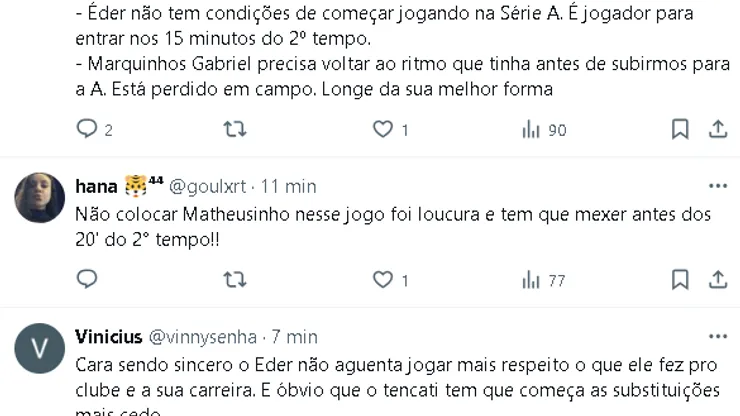Open hana's profile picture
Image resolution: width=740 pixels, height=416 pixels.
(39, 197)
